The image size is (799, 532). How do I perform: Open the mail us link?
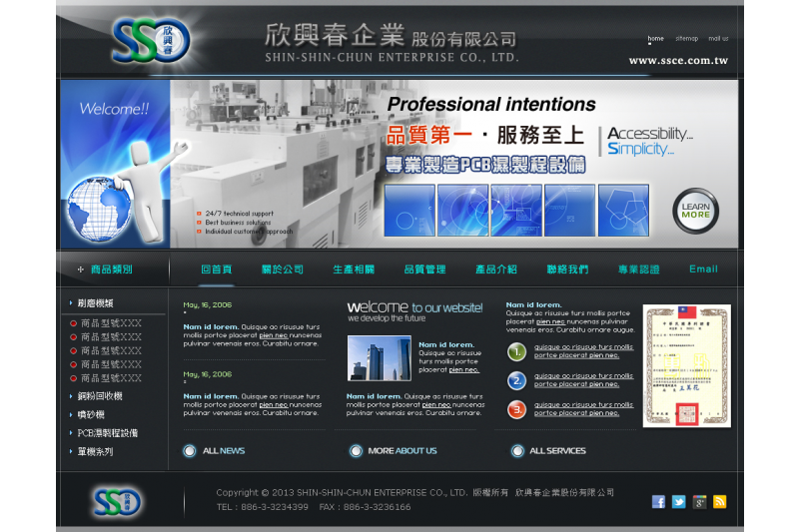pos(718,39)
